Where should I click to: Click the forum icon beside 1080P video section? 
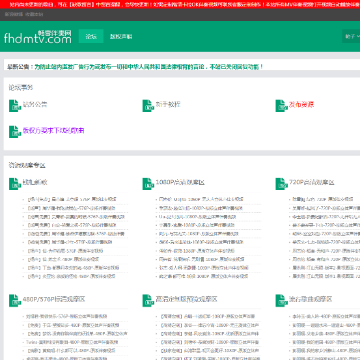[148, 184]
